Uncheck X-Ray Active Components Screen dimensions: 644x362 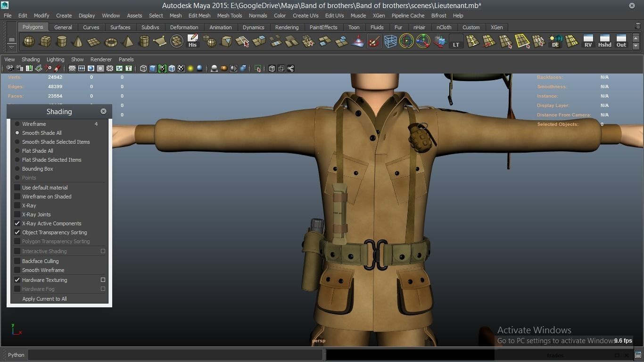17,223
